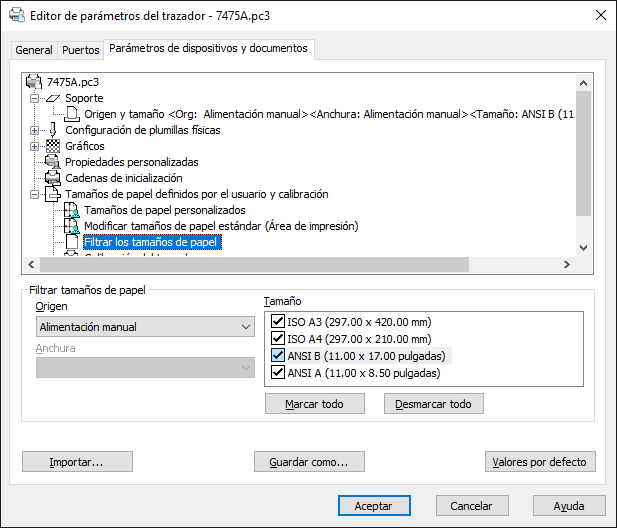Viewport: 617px width, 528px height.
Task: Switch to the Puertos tab
Action: [x=81, y=50]
